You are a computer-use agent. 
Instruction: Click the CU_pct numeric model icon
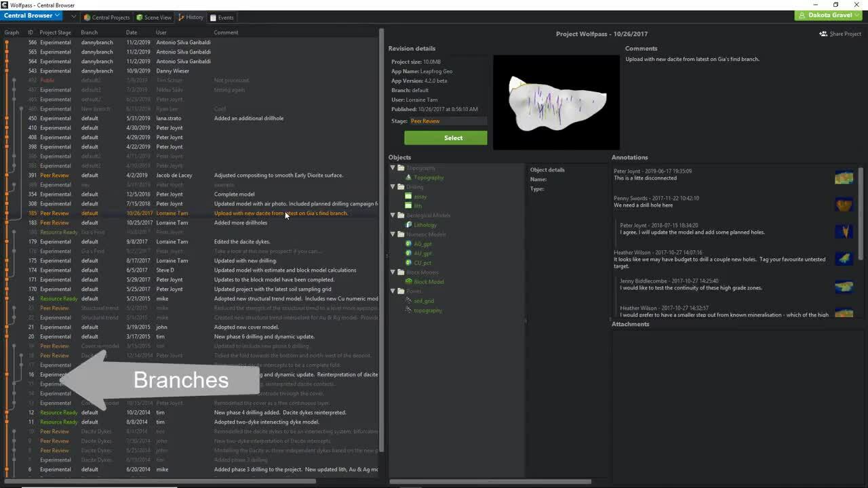(x=408, y=263)
